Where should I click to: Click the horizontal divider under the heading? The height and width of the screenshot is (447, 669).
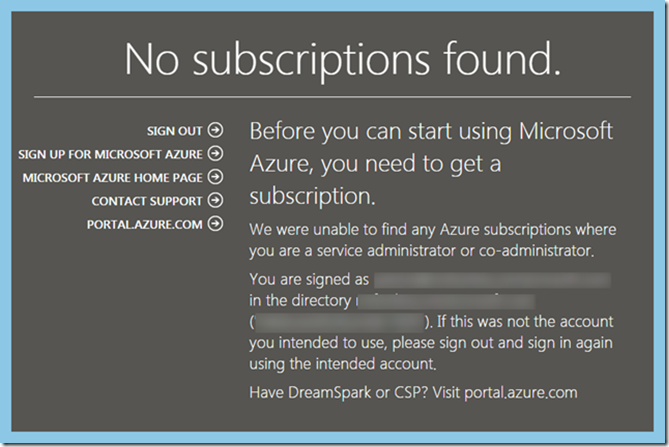coord(332,97)
